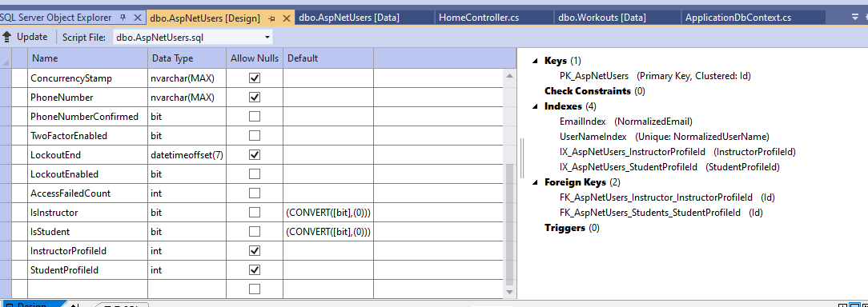Uncheck Allow Nulls for ConcurrencyStamp

[255, 78]
